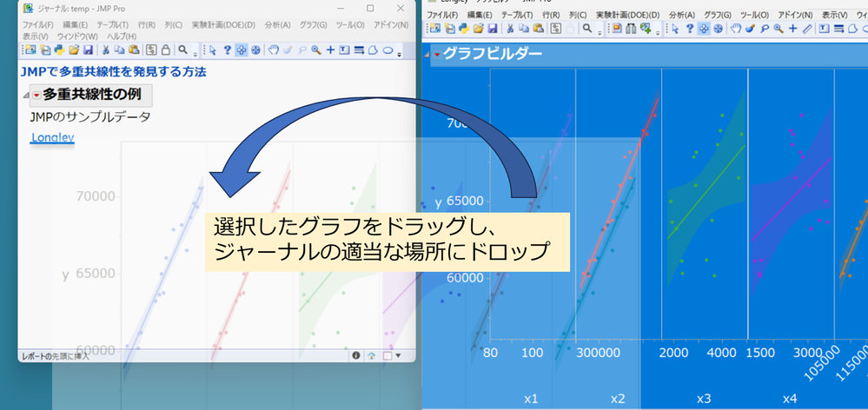Open 分析(A) menu in Journal window

[277, 25]
